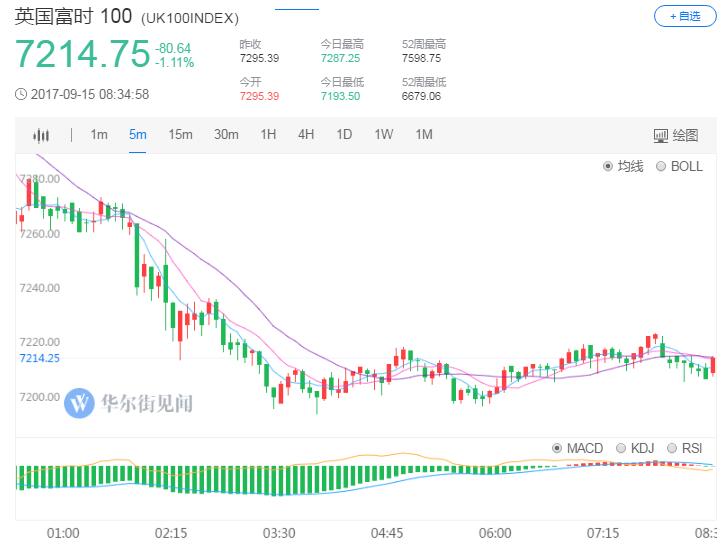
Task: Click the percent change -1.11%
Action: [x=175, y=62]
